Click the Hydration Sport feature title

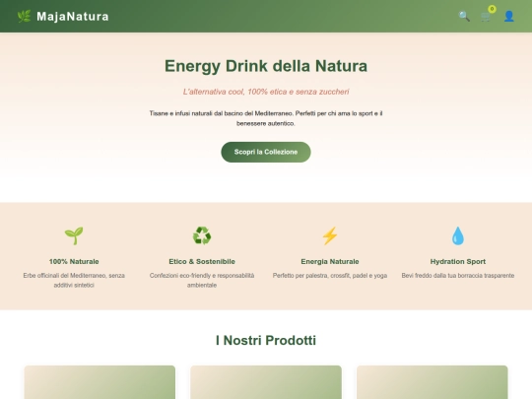458,262
